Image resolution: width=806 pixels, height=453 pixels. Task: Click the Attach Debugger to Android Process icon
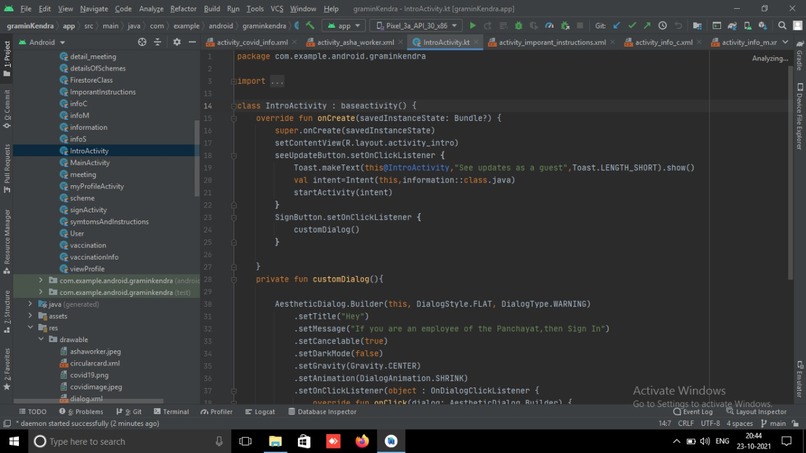coord(564,26)
